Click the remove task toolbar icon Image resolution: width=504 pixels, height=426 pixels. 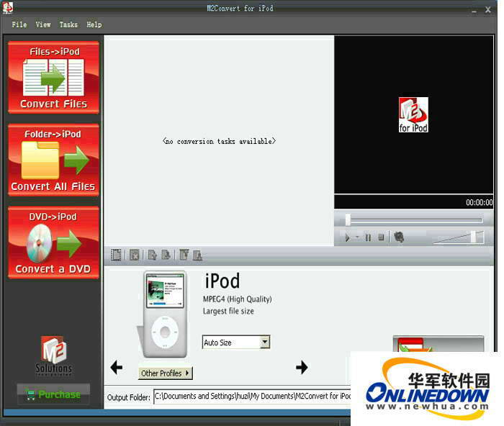coord(135,255)
